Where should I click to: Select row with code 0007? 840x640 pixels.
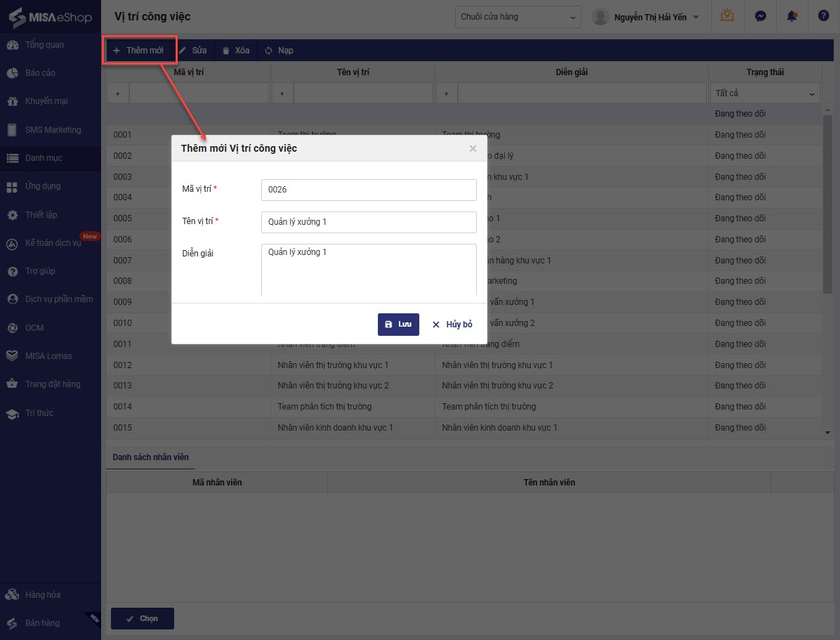(x=464, y=261)
